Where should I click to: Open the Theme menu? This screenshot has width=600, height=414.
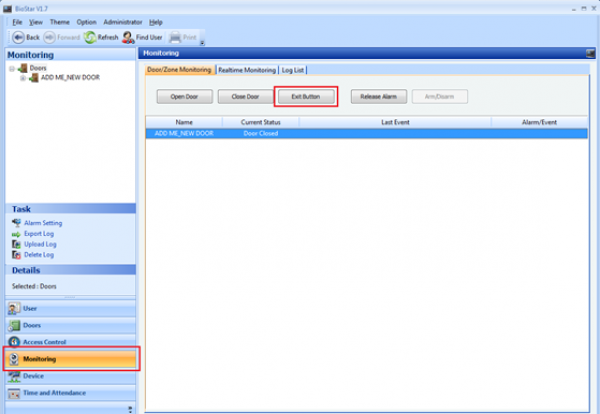pyautogui.click(x=60, y=21)
